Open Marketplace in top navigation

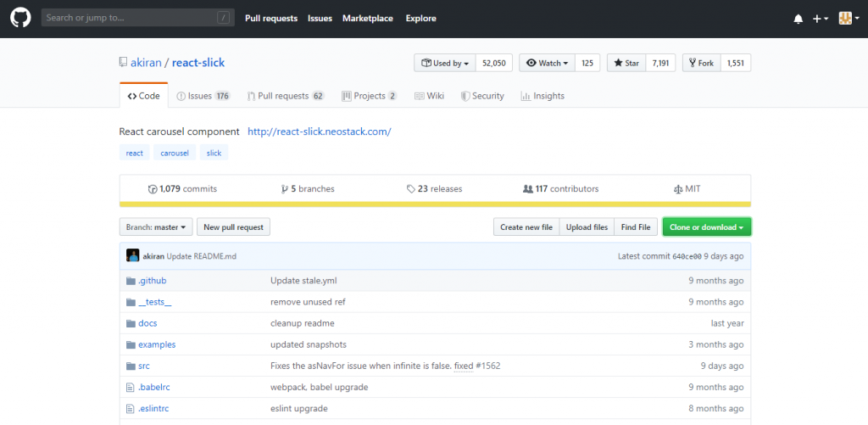click(x=368, y=19)
